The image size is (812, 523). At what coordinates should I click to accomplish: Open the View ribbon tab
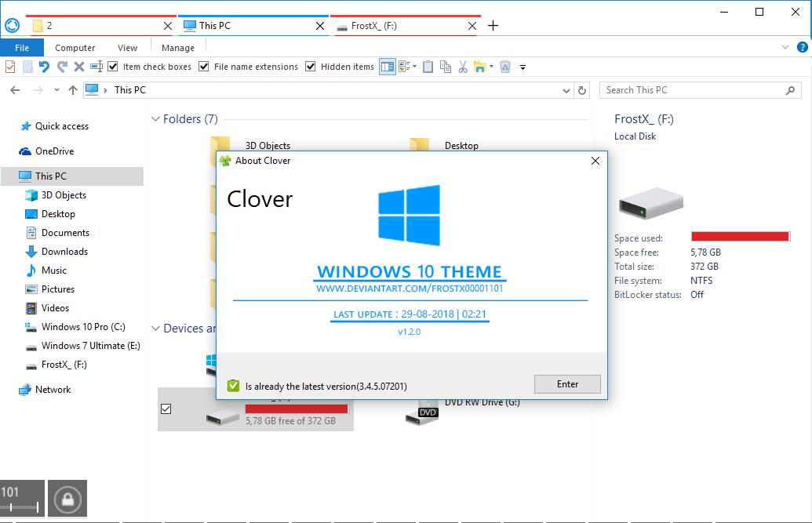tap(127, 48)
